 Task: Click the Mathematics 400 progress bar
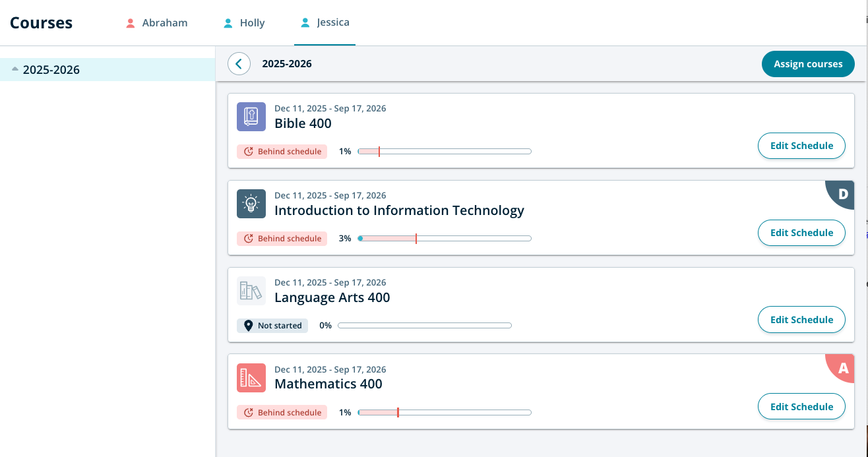point(444,413)
